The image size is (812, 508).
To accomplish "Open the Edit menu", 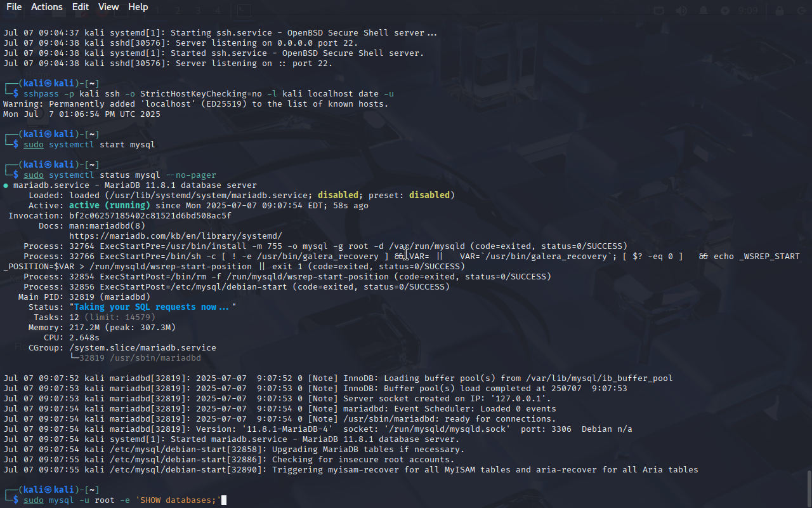I will click(x=81, y=7).
